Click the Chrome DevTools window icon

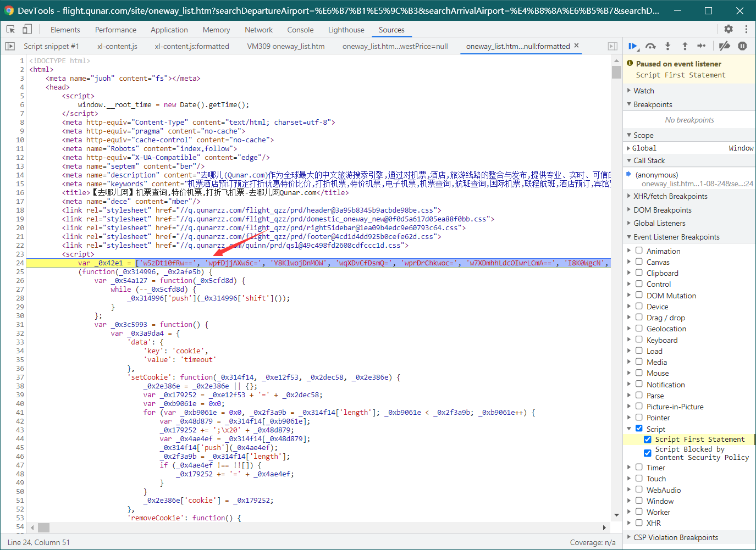coord(9,10)
